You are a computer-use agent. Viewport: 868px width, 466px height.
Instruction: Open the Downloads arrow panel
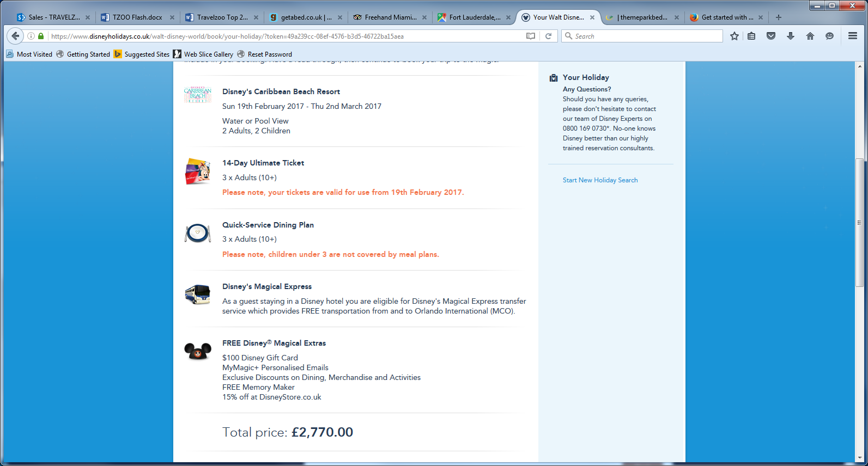click(791, 36)
